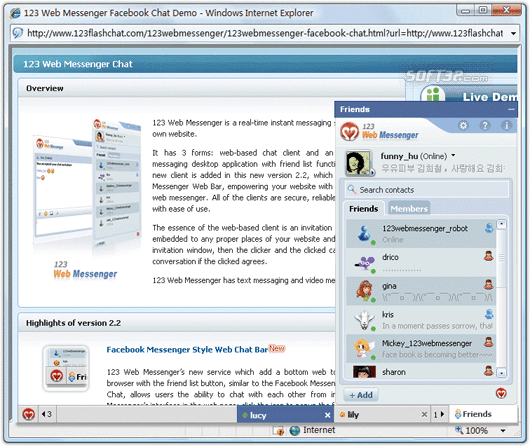Click sharon's avatar picture
530x447 pixels.
point(364,372)
